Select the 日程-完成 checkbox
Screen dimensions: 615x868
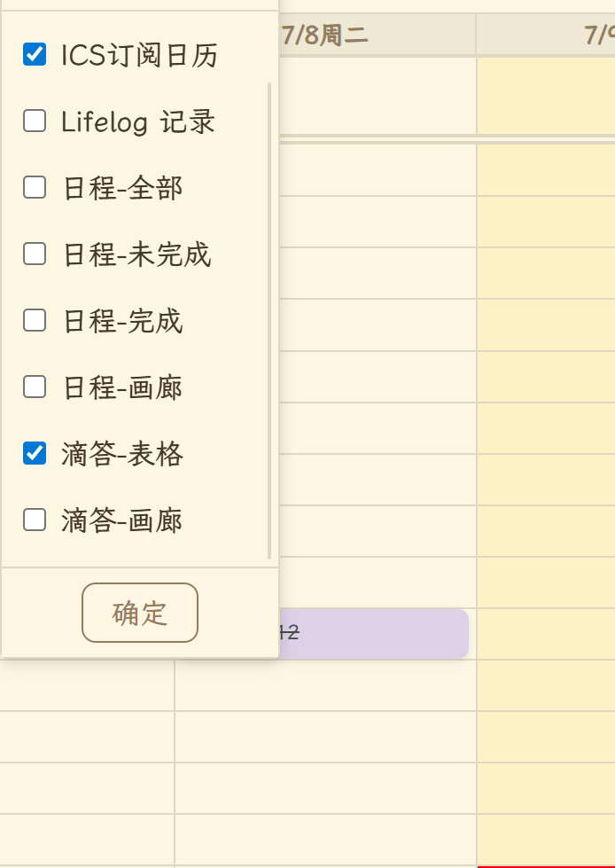point(35,320)
